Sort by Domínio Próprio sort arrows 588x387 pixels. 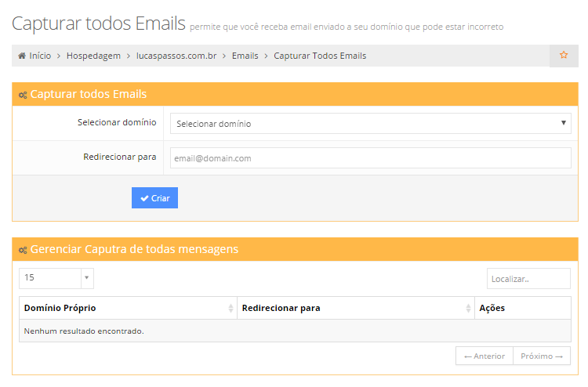click(x=230, y=308)
